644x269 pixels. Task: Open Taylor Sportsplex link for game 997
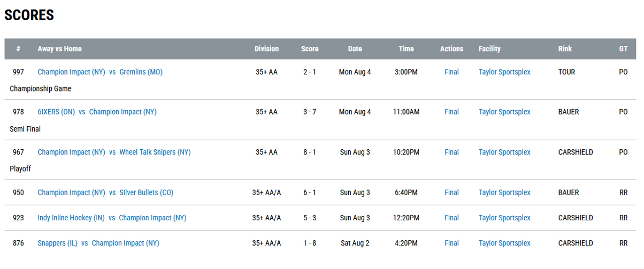click(505, 72)
